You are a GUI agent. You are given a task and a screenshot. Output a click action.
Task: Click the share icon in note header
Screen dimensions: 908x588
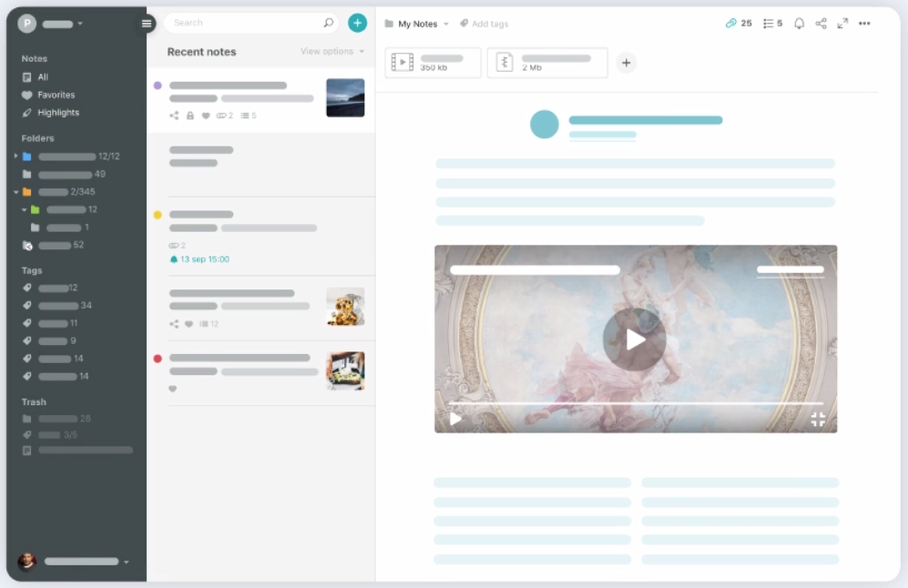(x=821, y=23)
